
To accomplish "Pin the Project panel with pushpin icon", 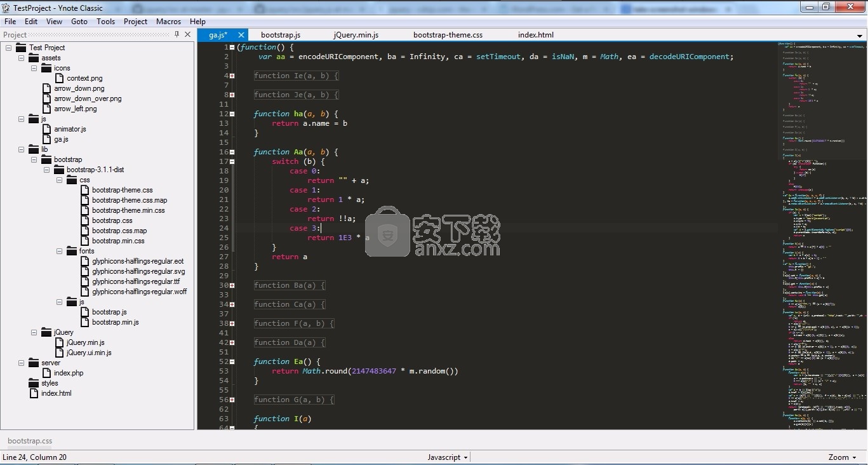I will pos(177,34).
